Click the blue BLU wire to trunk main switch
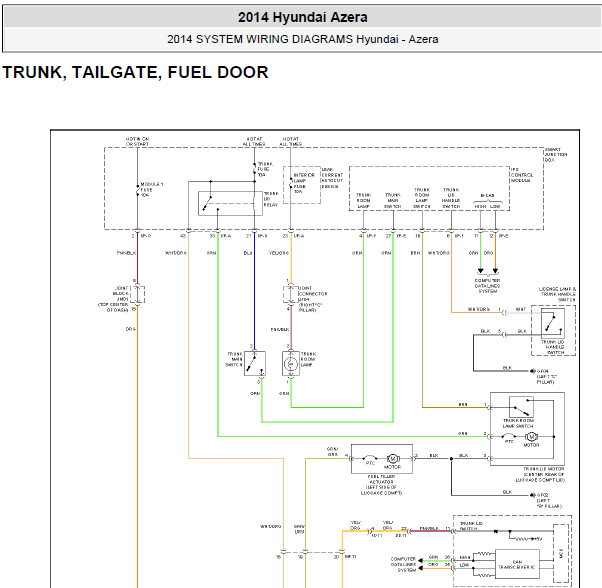Viewport: 602px width, 588px height. click(255, 290)
